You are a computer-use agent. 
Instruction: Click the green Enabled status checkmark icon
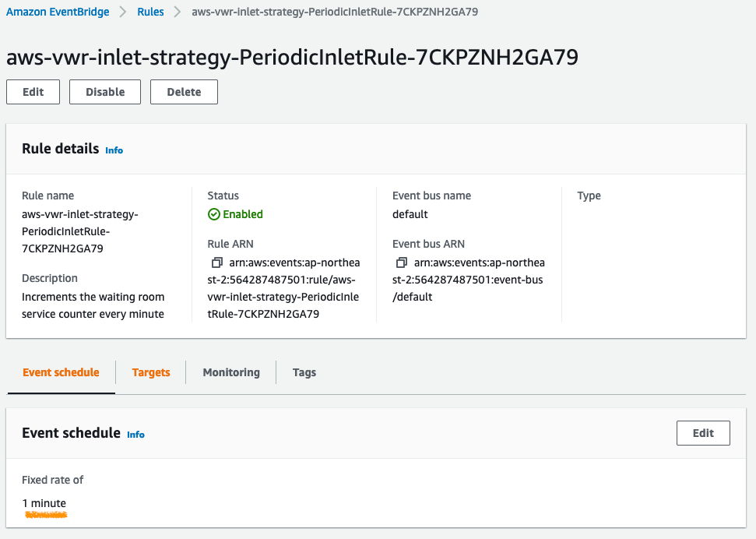(x=214, y=214)
